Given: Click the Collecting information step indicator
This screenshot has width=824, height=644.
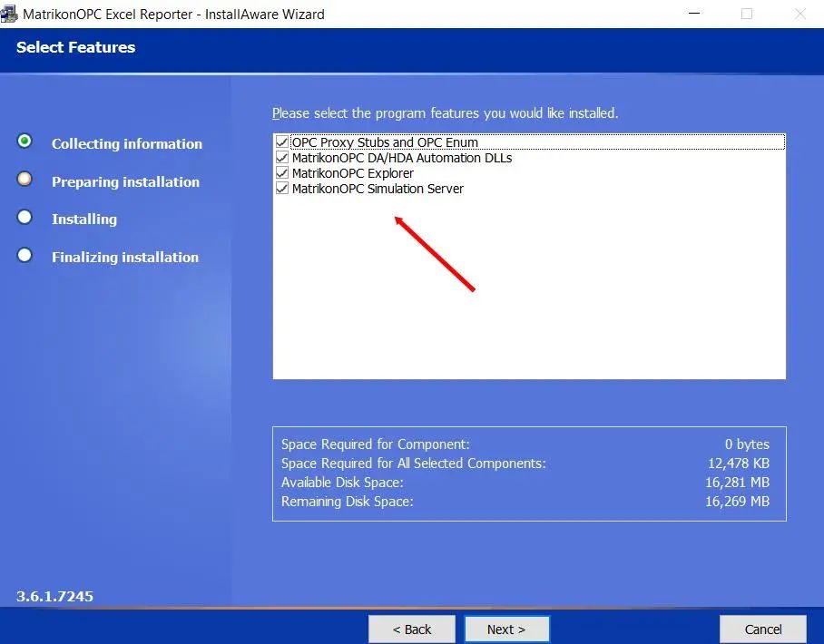Looking at the screenshot, I should pos(25,141).
